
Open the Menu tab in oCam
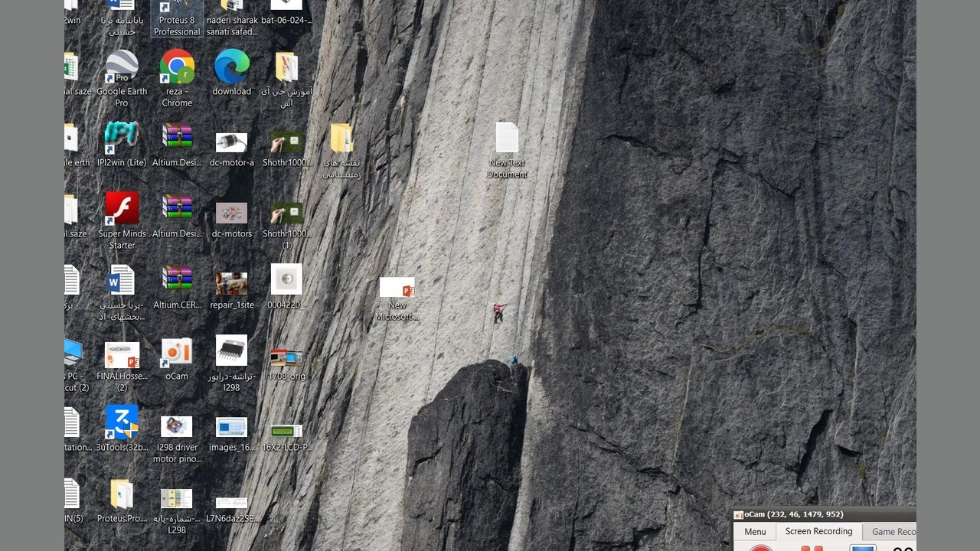coord(755,532)
